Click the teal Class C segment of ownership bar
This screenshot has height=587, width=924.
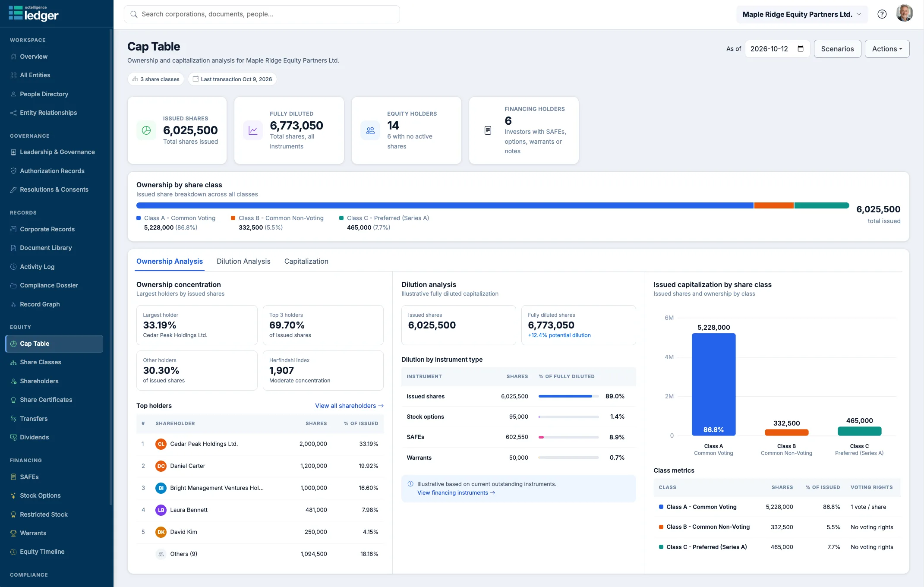[x=822, y=205]
